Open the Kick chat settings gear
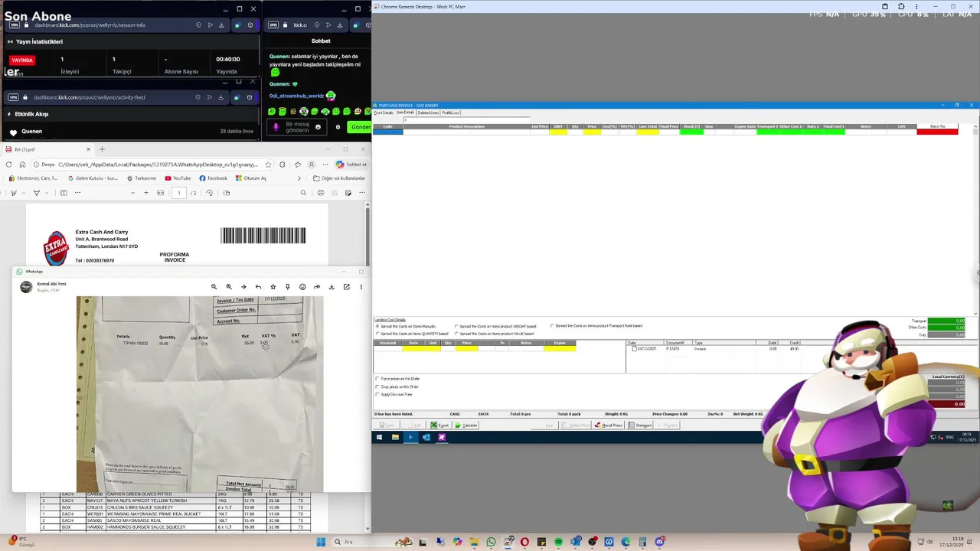The width and height of the screenshot is (980, 551). click(338, 127)
